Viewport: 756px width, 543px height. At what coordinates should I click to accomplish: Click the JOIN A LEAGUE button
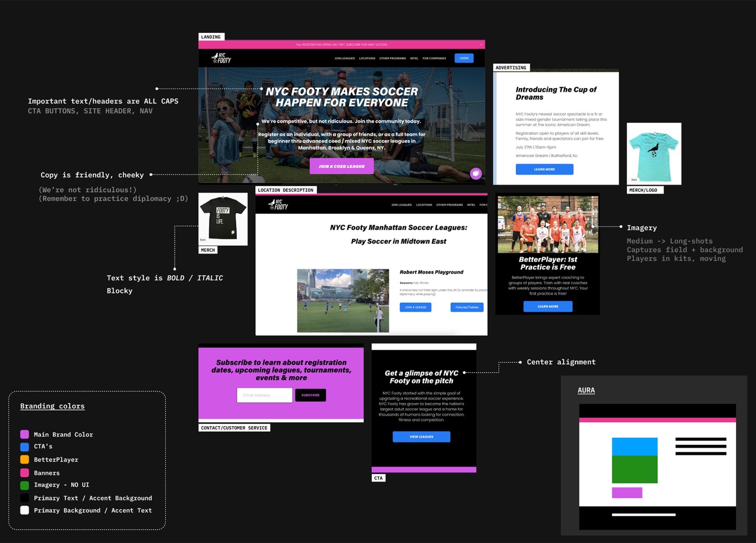(415, 307)
